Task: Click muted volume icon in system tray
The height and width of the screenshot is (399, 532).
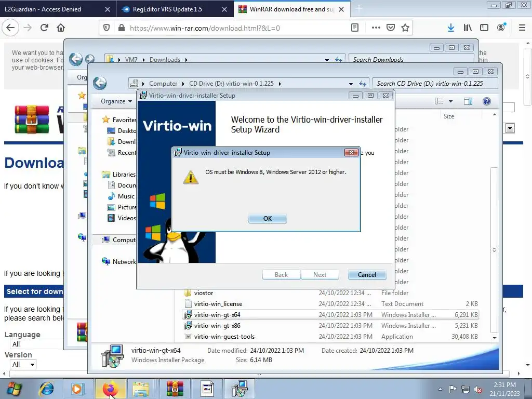Action: [x=478, y=390]
